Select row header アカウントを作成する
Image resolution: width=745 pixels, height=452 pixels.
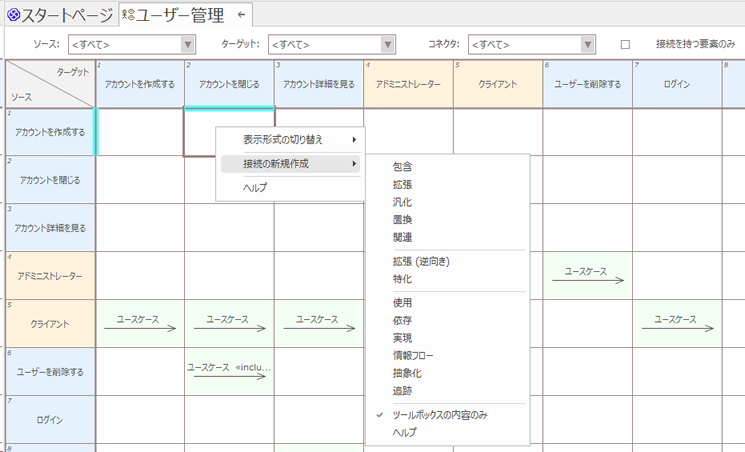click(50, 132)
